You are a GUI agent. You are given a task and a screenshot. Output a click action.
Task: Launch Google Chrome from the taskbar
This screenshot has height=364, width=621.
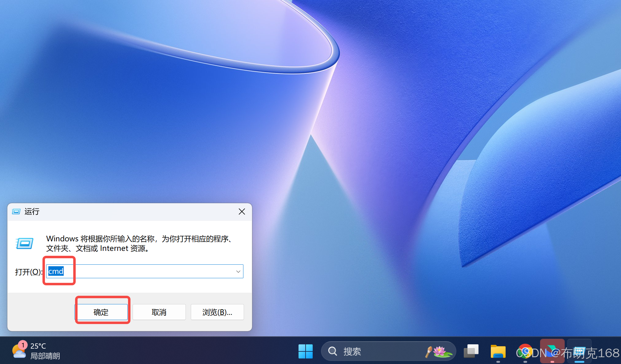[x=525, y=351]
